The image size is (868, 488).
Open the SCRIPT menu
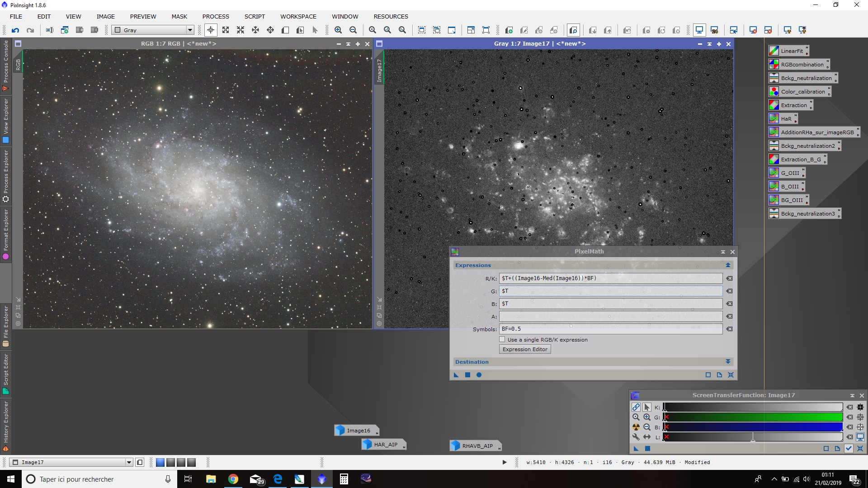(x=255, y=16)
